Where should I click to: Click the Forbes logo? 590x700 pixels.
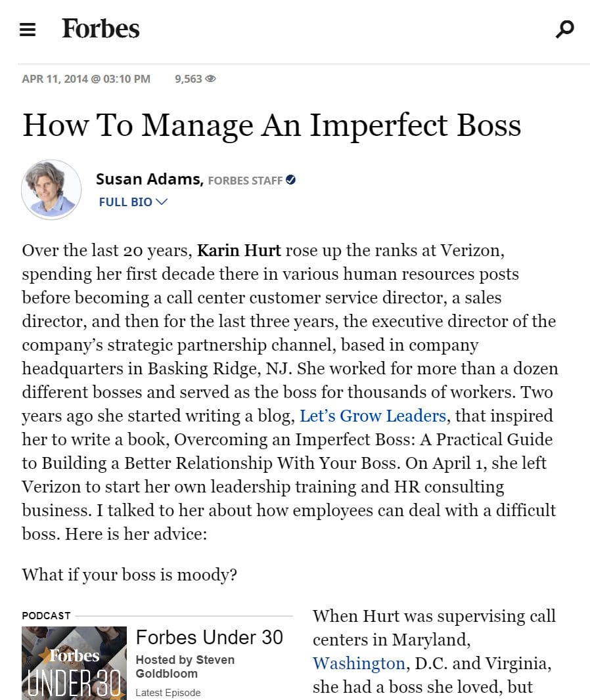[x=101, y=29]
